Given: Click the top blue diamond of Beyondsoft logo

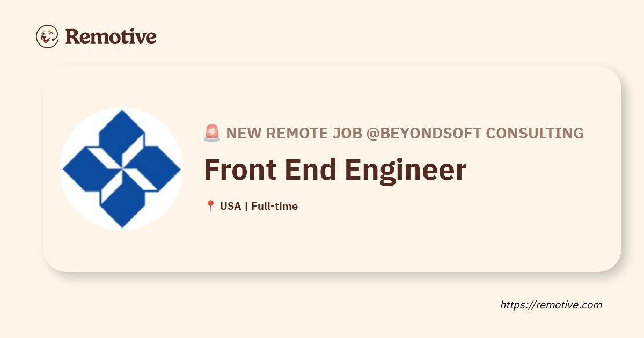Looking at the screenshot, I should (122, 131).
